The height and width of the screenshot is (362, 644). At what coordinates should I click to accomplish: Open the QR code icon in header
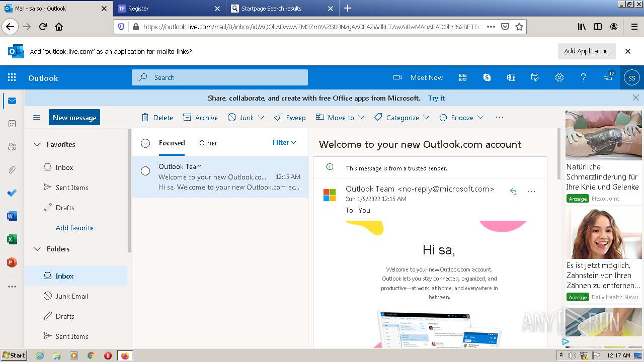[x=463, y=77]
